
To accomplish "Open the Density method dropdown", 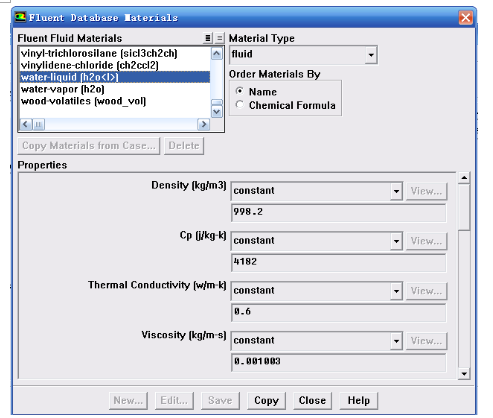I will 396,191.
